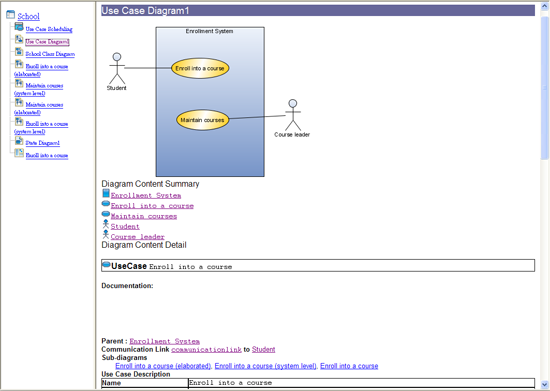This screenshot has height=391, width=550.
Task: Open the Use Case Scheduling tree link
Action: pos(49,29)
